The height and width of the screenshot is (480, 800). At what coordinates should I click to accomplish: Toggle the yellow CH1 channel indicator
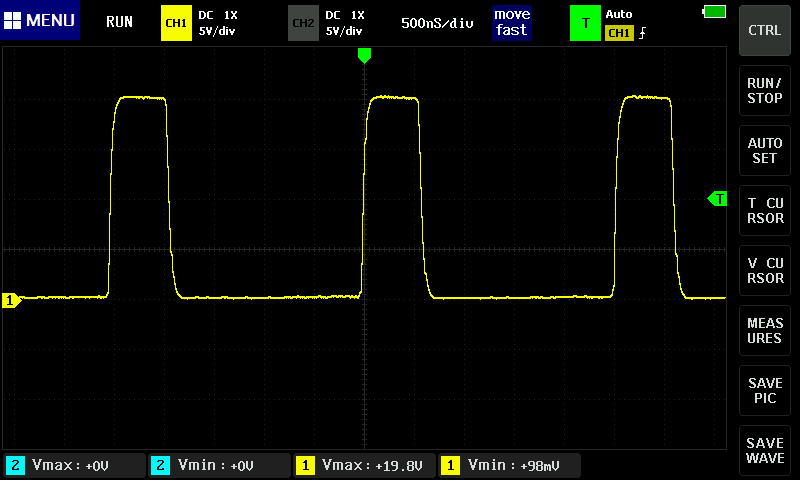pyautogui.click(x=175, y=22)
